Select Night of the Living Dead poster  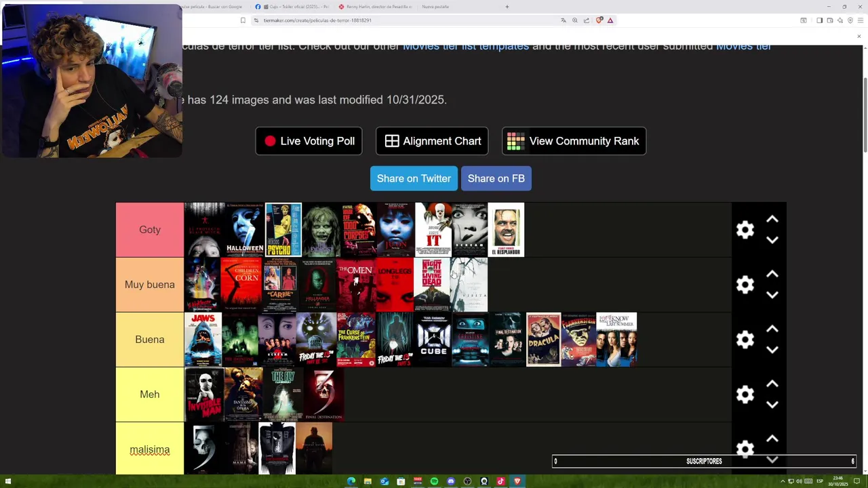coord(432,285)
